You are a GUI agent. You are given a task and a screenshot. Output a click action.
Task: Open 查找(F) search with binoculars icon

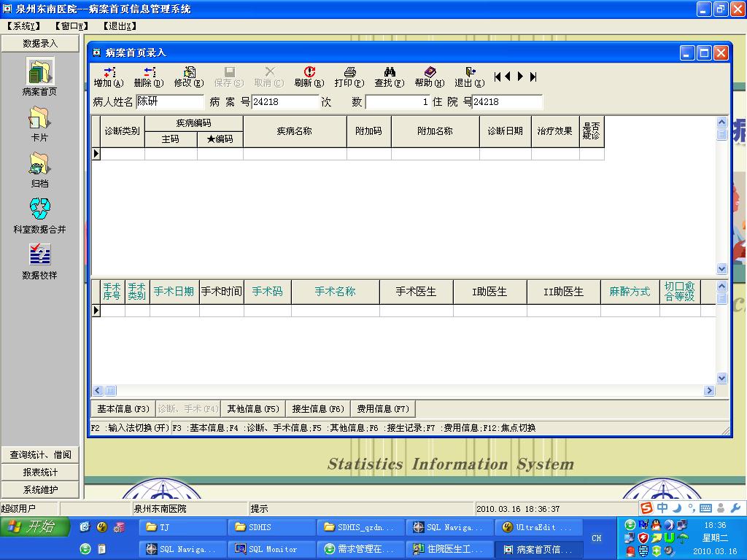coord(390,77)
